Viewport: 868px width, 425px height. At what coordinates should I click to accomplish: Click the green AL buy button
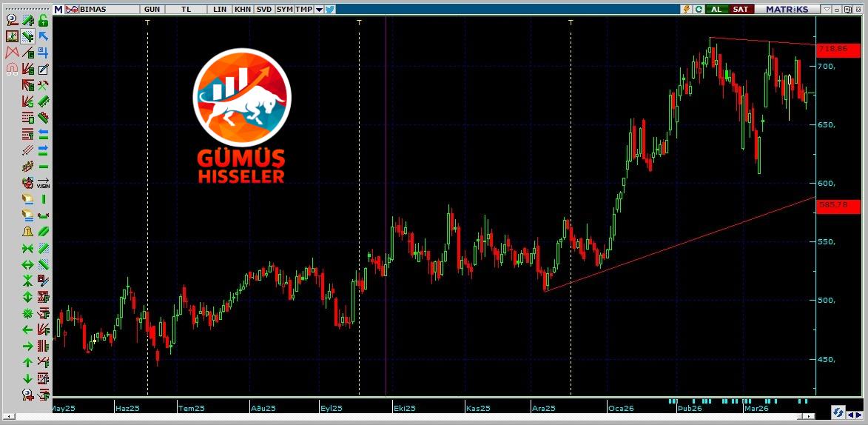(716, 10)
